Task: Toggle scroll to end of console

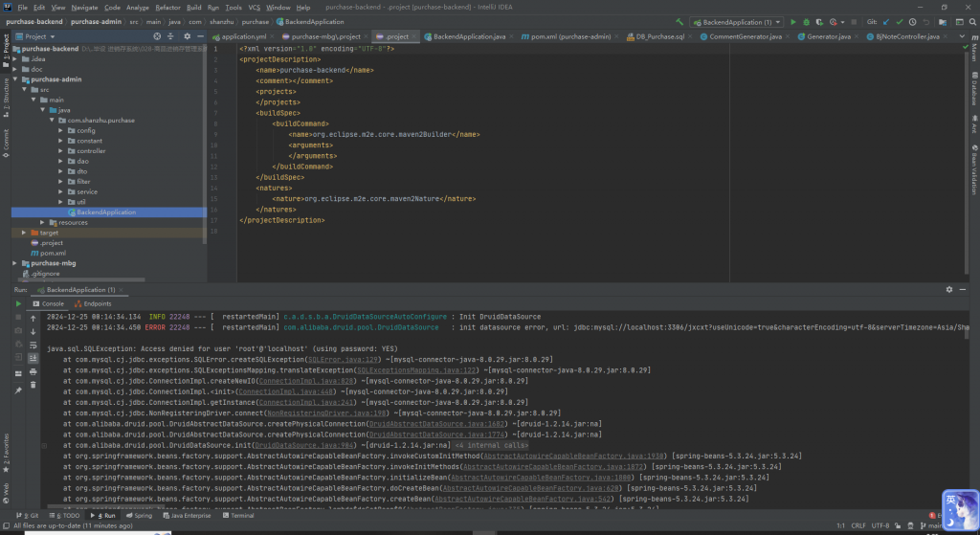Action: coord(33,358)
